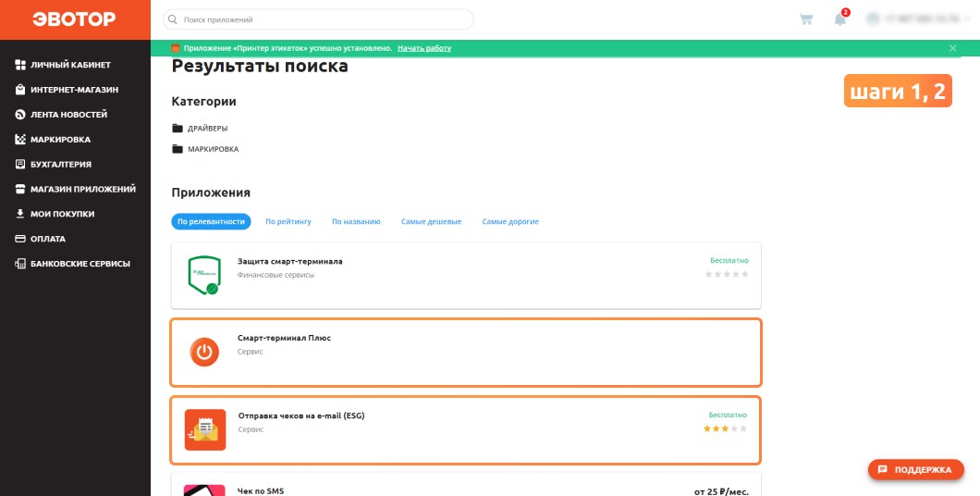This screenshot has width=980, height=496.
Task: Open Банковские сервисы section
Action: point(80,264)
